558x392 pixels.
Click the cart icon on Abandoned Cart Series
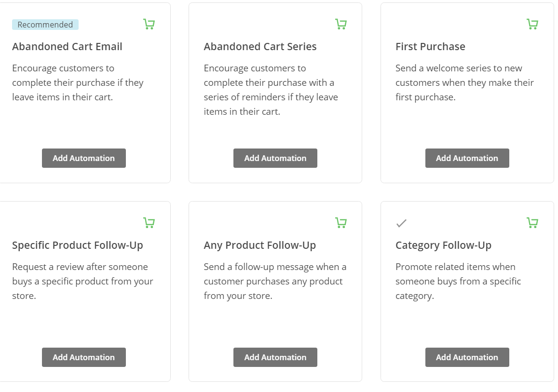[341, 24]
